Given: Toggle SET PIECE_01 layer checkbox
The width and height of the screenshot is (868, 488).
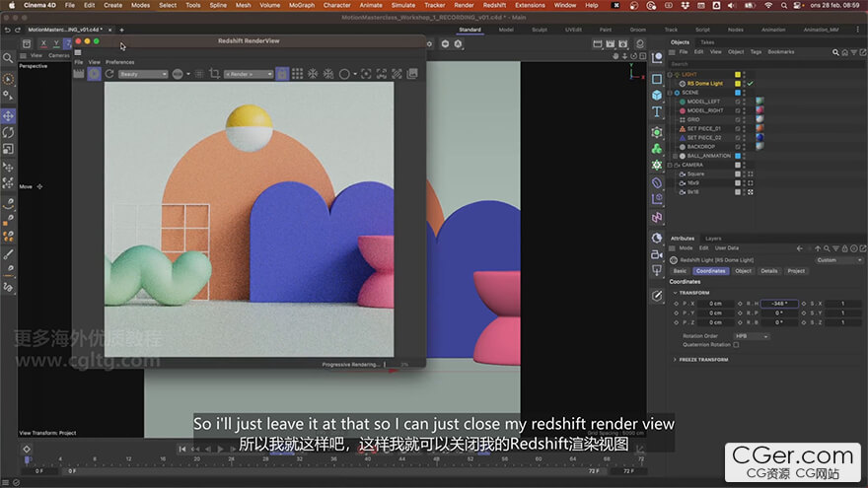Looking at the screenshot, I should click(x=738, y=129).
